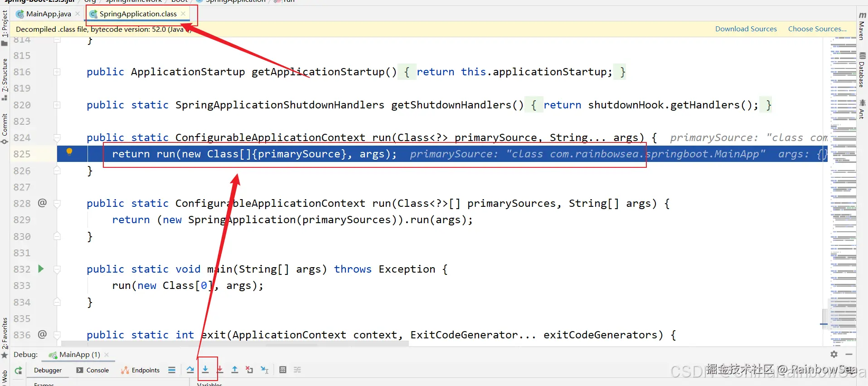Open the Commit tool window

pyautogui.click(x=5, y=128)
